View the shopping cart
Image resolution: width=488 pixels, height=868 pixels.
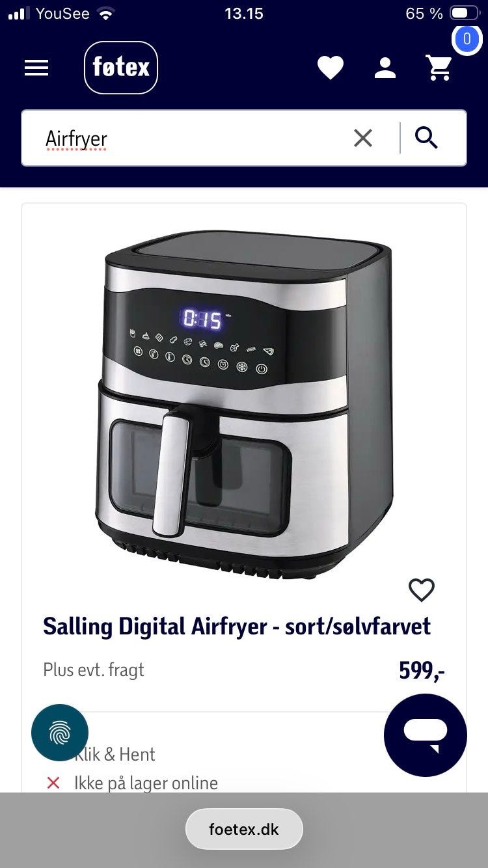tap(439, 68)
